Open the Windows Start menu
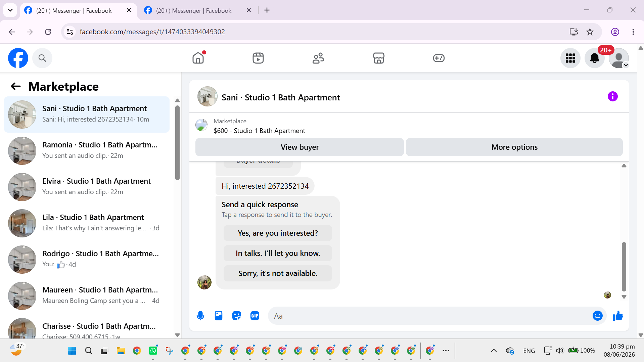Image resolution: width=644 pixels, height=362 pixels. pos(72,351)
